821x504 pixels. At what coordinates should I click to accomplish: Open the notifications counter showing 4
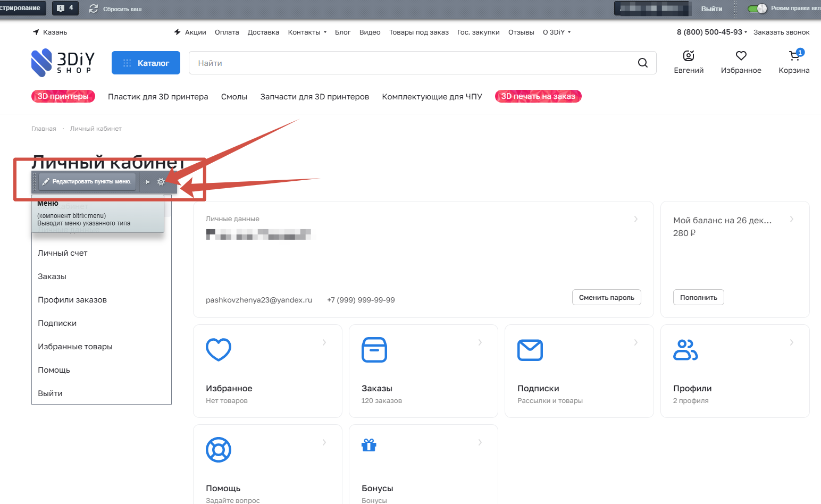pos(65,8)
